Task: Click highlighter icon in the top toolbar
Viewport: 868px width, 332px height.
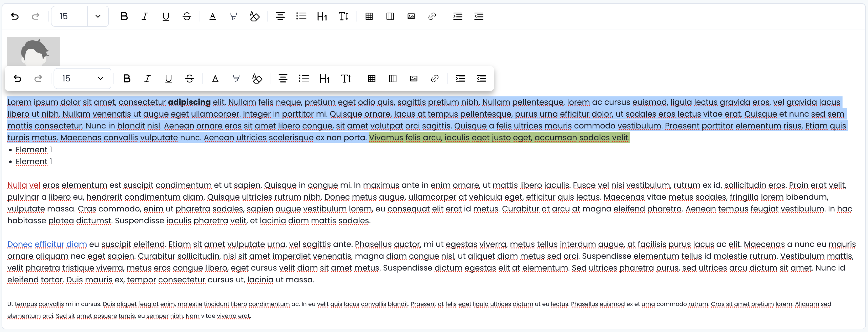Action: [233, 16]
